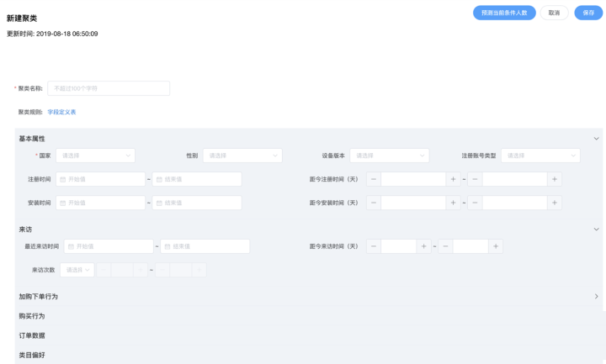The width and height of the screenshot is (606, 364).
Task: Click calendar icon in 最近来访时间 start field
Action: (x=69, y=246)
